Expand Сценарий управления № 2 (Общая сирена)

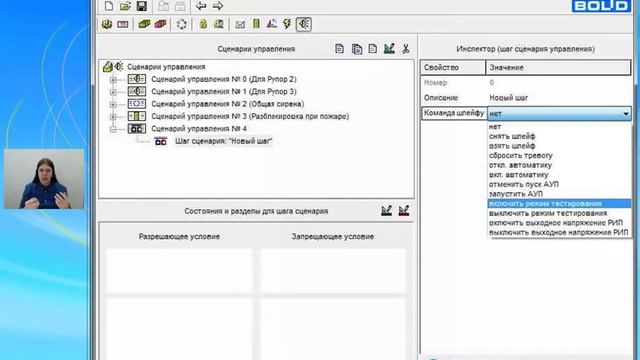pos(113,104)
